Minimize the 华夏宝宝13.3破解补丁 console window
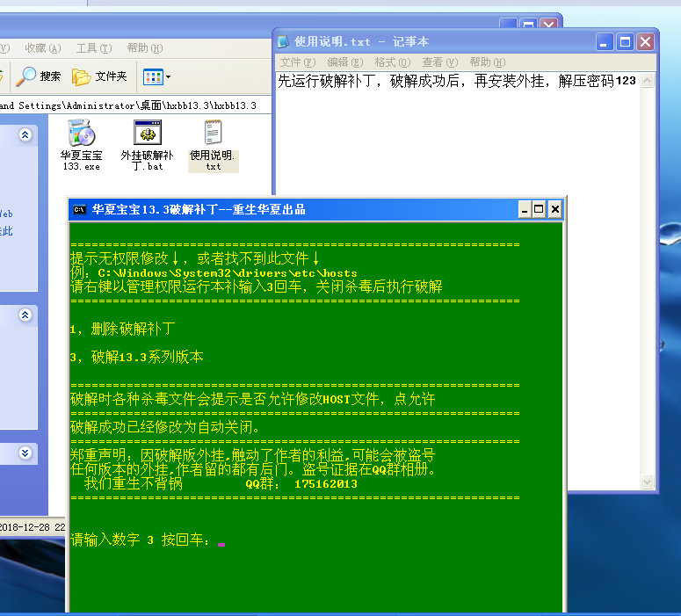The image size is (681, 616). click(x=525, y=209)
